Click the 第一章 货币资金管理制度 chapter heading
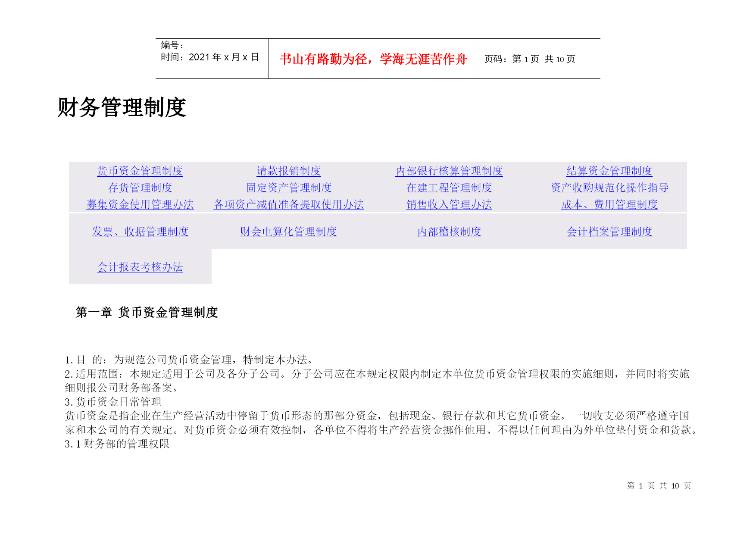 click(147, 313)
